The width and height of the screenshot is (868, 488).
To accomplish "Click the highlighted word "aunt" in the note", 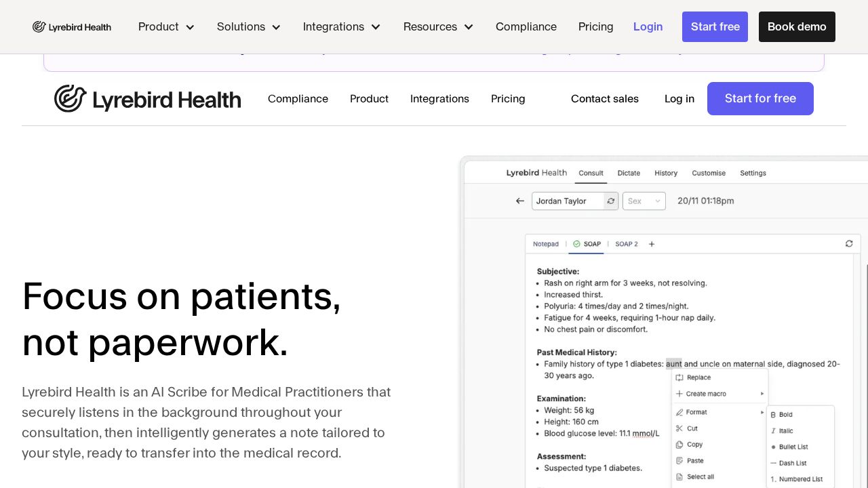I will [x=673, y=364].
